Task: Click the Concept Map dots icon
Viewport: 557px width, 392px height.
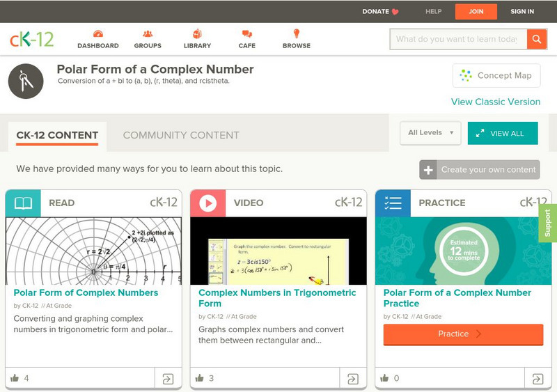Action: pos(465,75)
